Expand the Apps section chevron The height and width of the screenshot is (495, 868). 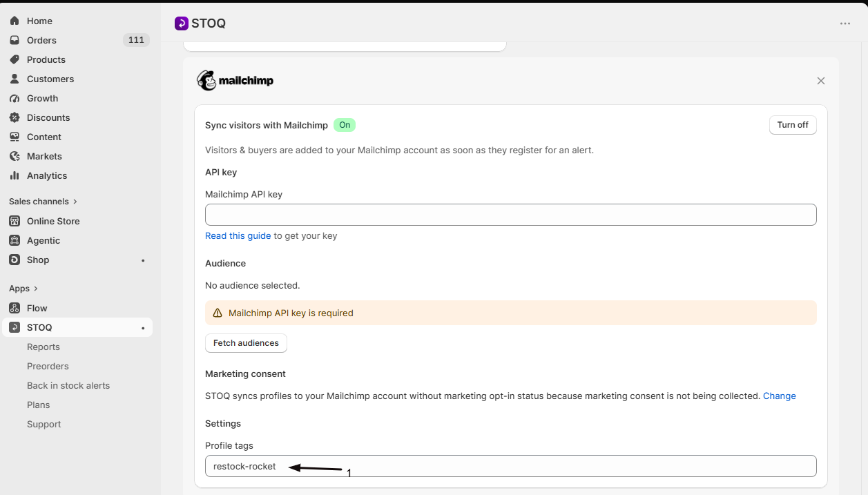coord(36,289)
